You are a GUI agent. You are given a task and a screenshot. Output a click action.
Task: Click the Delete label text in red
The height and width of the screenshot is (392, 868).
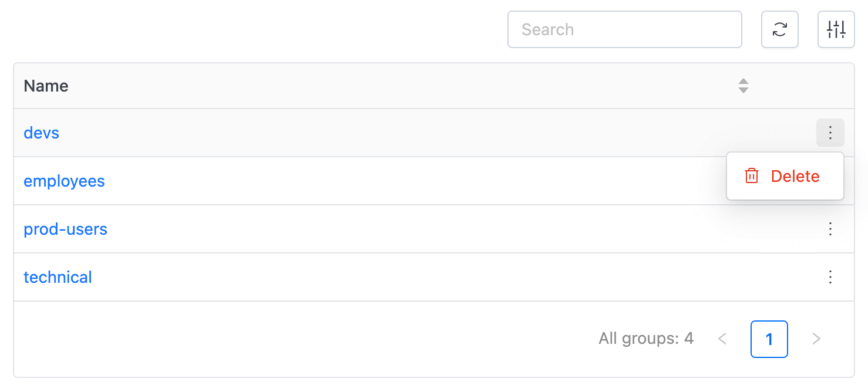coord(795,176)
